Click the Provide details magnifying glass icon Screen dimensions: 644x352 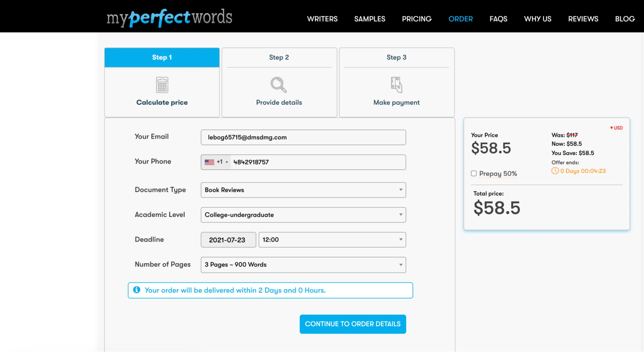(x=279, y=85)
